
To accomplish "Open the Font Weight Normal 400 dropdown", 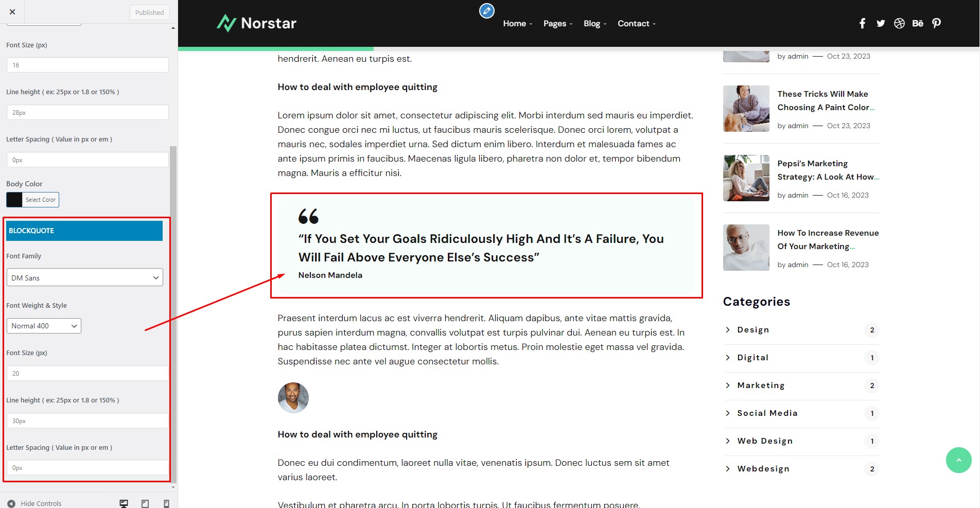I will (x=44, y=326).
